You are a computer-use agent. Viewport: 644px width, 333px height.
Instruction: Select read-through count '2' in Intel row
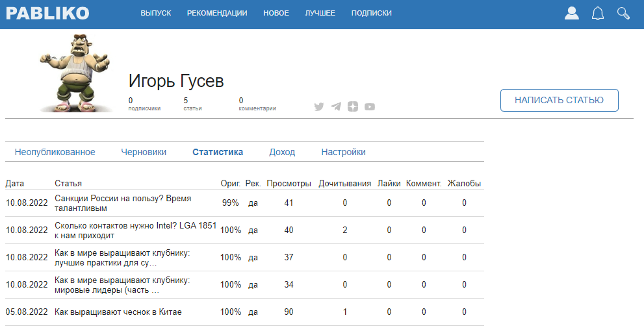[x=344, y=230]
